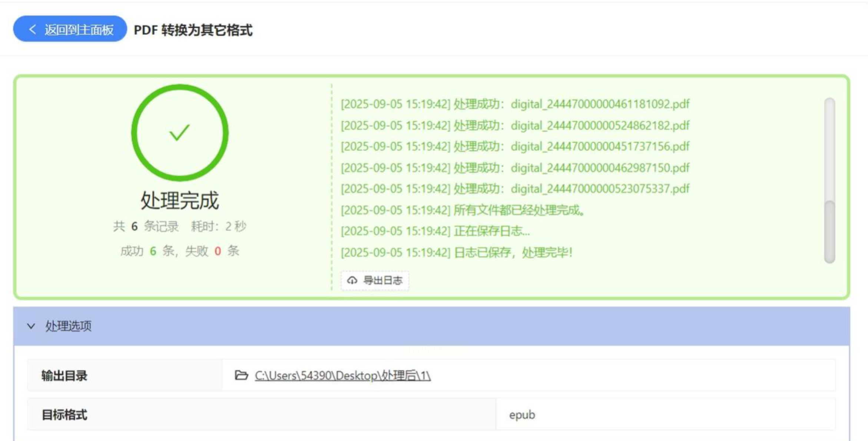868x441 pixels.
Task: Click the green success checkmark circle
Action: point(180,133)
